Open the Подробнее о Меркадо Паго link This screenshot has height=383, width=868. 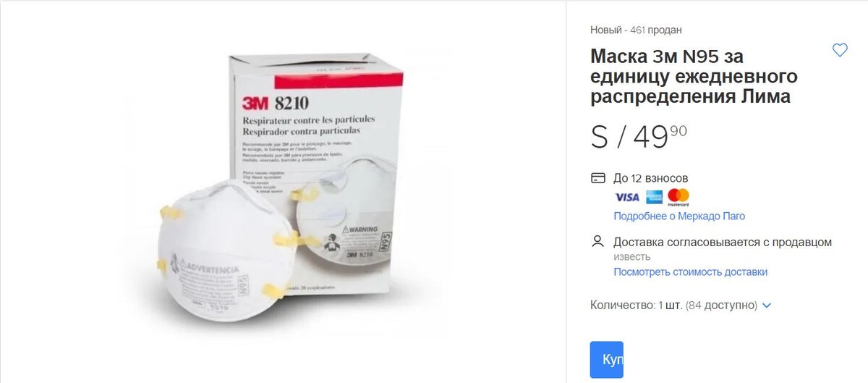(679, 216)
